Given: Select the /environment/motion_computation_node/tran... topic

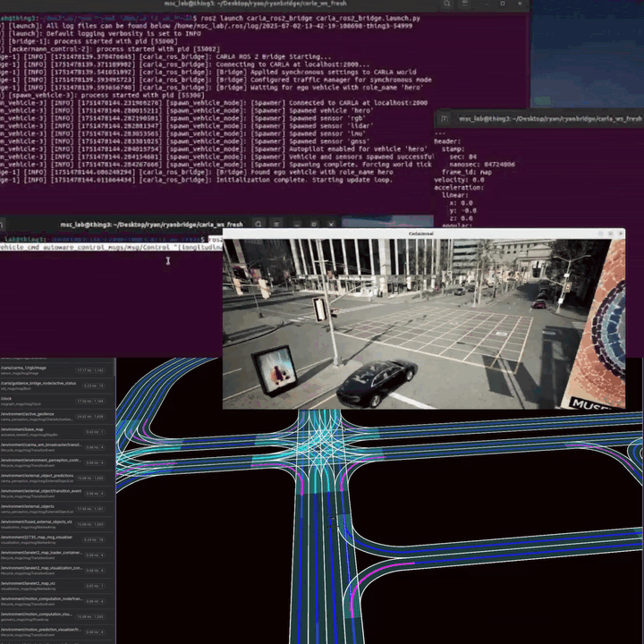Looking at the screenshot, I should point(57,601).
